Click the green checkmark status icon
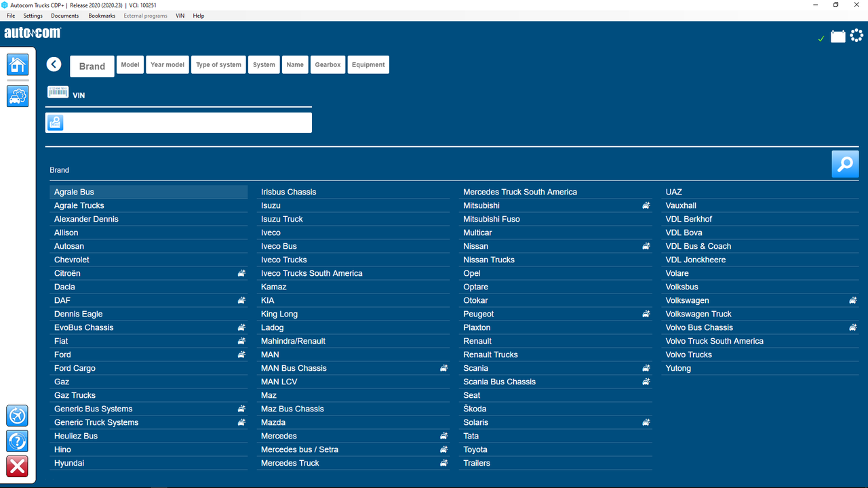Screen dimensions: 868x488 point(821,39)
